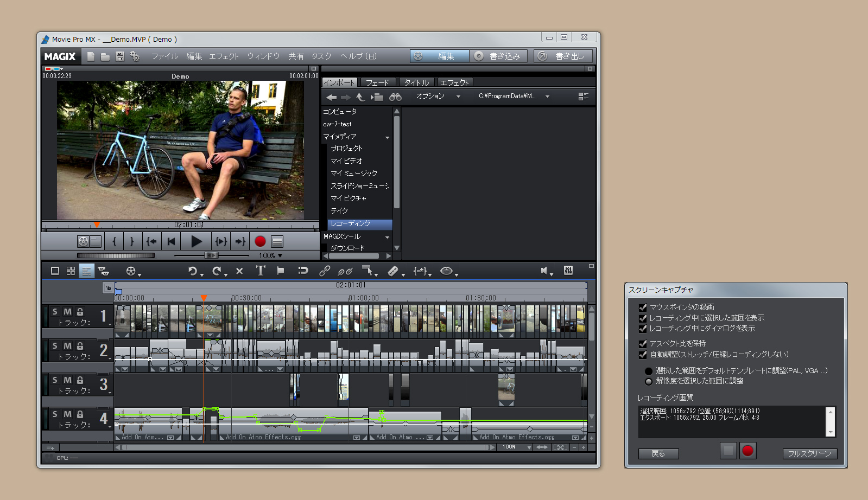This screenshot has width=868, height=500.
Task: Select the razor cut tool
Action: point(393,271)
